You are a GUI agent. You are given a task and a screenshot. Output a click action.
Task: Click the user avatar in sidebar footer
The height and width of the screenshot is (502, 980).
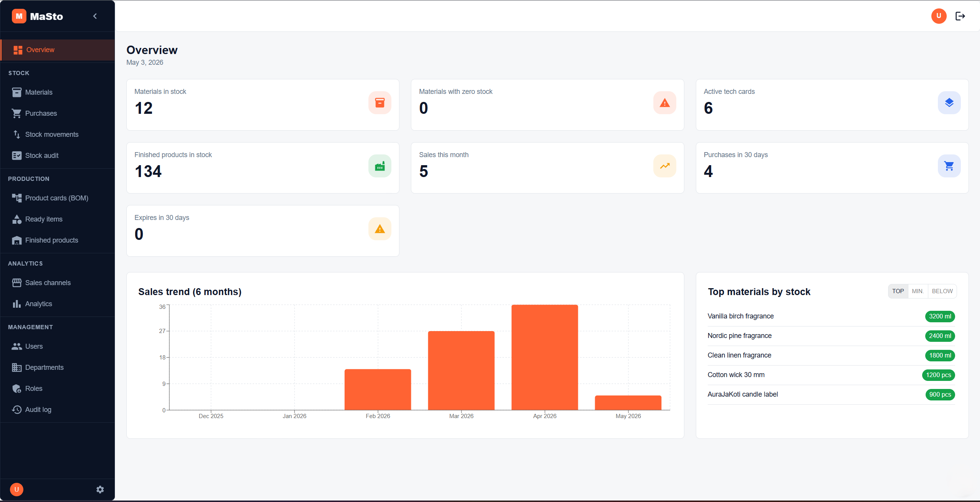pyautogui.click(x=16, y=489)
